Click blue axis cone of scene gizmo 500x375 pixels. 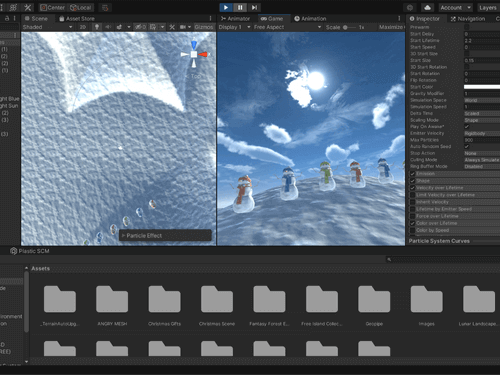pyautogui.click(x=194, y=45)
